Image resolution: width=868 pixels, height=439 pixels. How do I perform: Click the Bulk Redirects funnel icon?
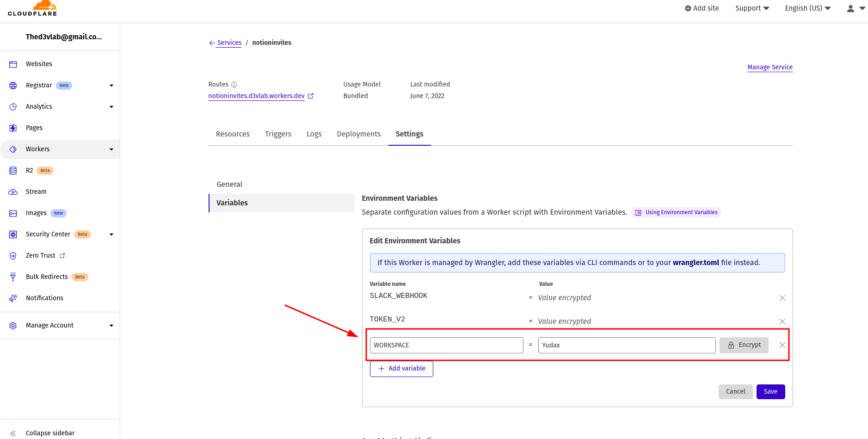coord(13,277)
